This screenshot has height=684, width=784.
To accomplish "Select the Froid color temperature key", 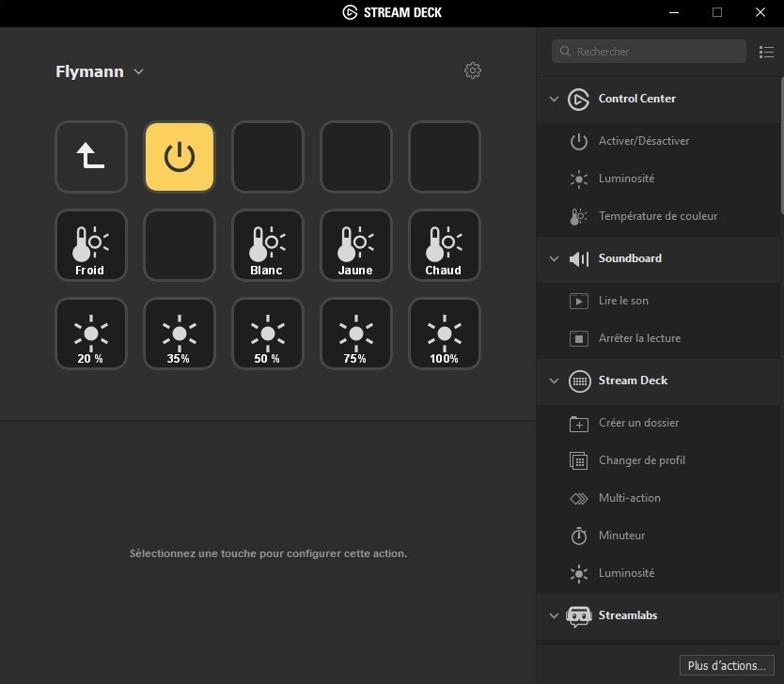I will point(91,245).
